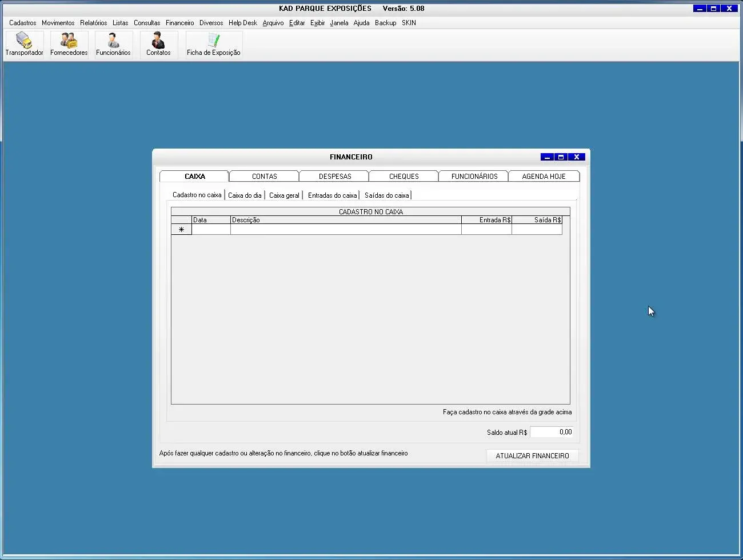Minimize the FINANCEIRO window

[x=547, y=157]
